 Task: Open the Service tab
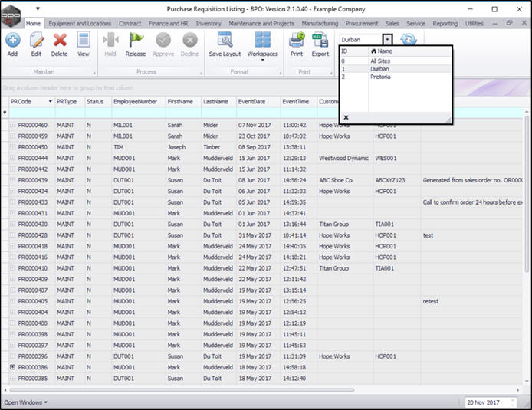coord(415,24)
